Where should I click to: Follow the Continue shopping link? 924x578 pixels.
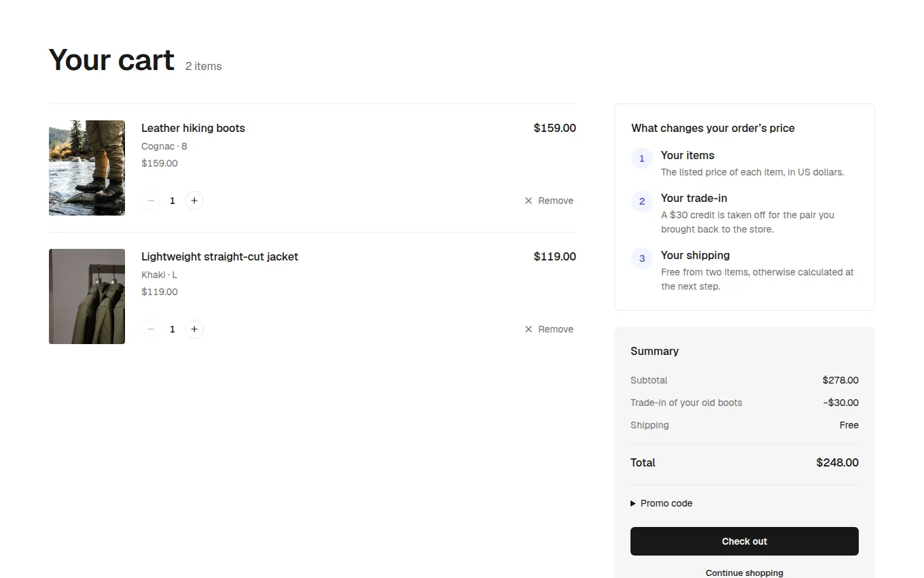point(745,573)
